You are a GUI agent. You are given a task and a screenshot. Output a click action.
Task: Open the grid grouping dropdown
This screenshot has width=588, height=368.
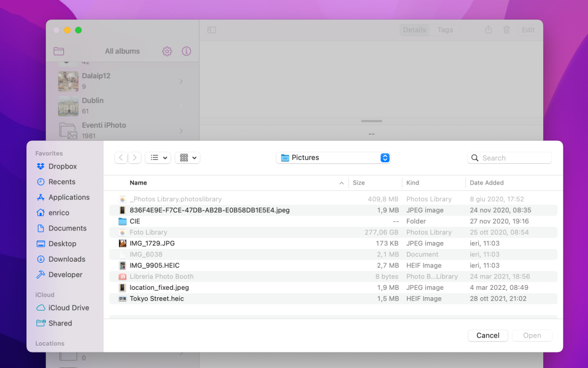187,158
